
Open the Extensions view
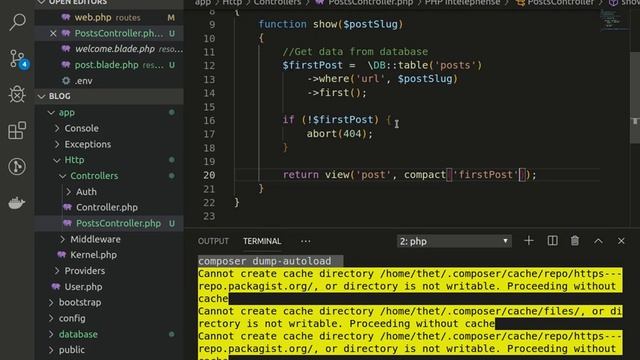click(17, 130)
